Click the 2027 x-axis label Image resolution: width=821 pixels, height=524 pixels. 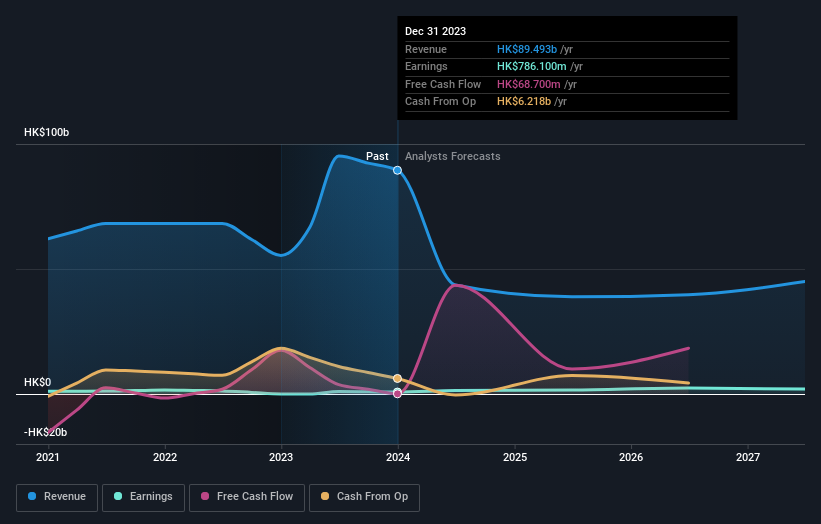click(748, 457)
